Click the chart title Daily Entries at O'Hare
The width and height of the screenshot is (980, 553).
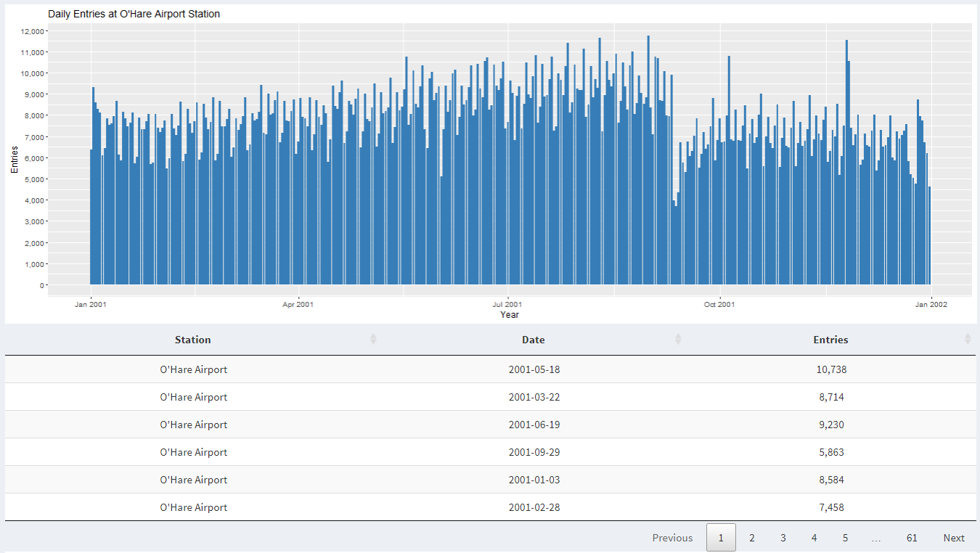pyautogui.click(x=134, y=14)
